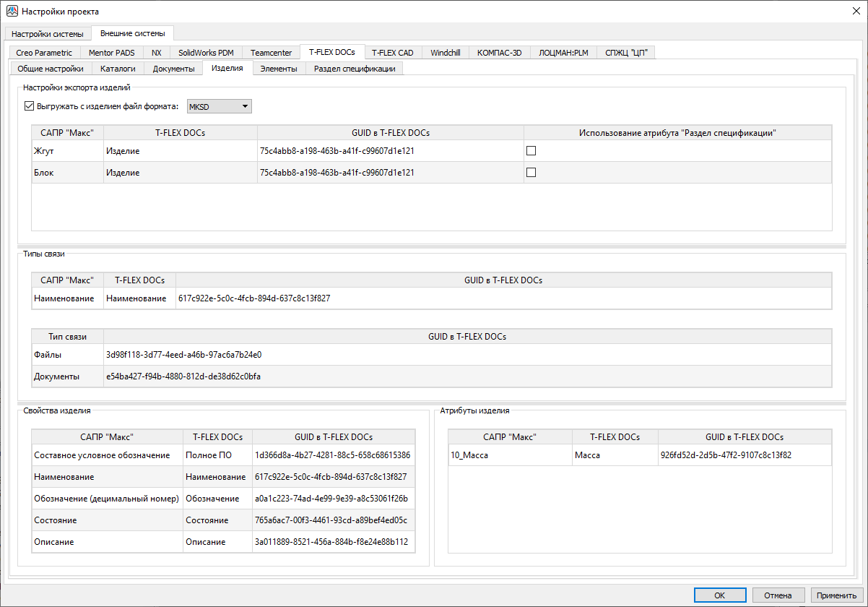Image resolution: width=868 pixels, height=607 pixels.
Task: Click the application icon in title bar
Action: coord(12,12)
